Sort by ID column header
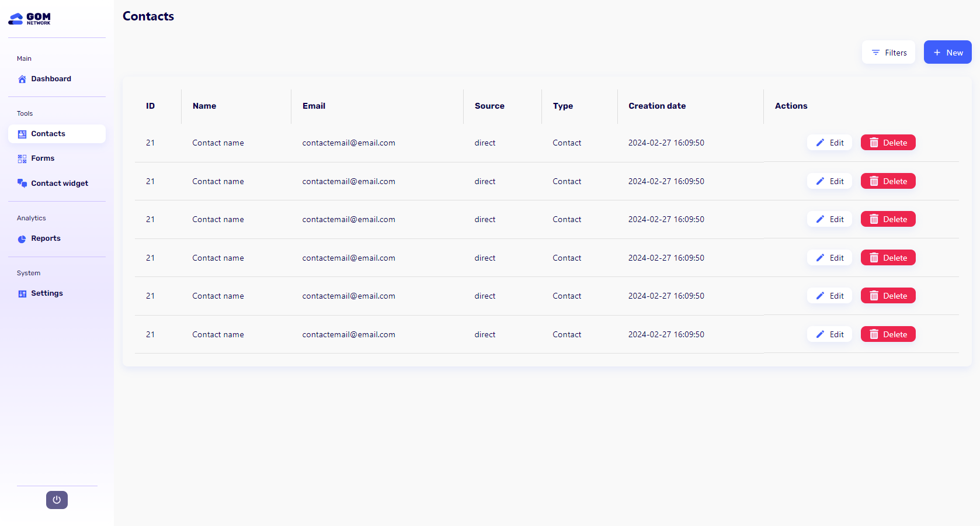Screen dimensions: 980x526 (x=151, y=106)
